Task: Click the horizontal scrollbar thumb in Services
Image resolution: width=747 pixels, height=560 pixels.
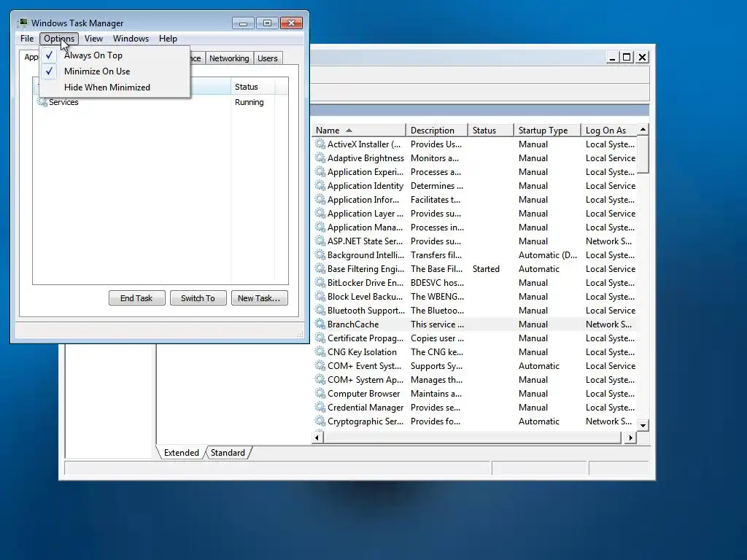Action: pos(472,437)
